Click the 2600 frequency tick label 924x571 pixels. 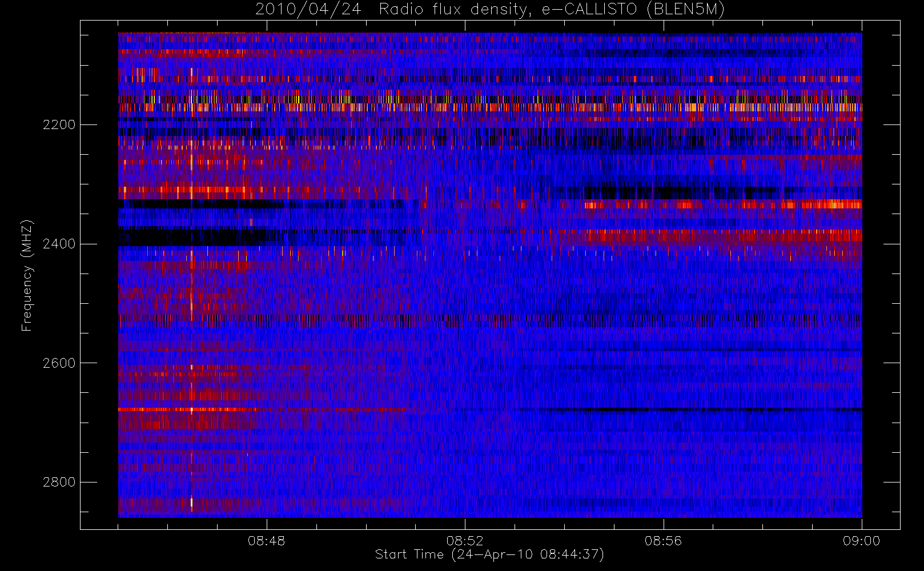[x=59, y=364]
